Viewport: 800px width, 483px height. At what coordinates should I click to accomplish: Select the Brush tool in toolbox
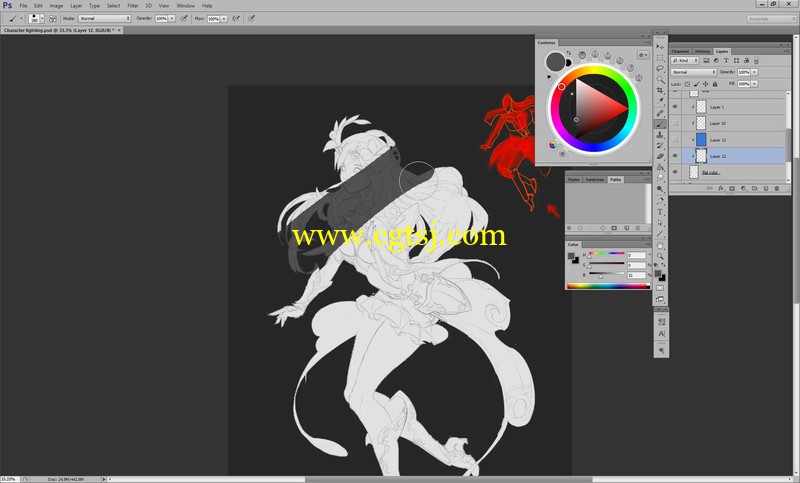click(660, 124)
